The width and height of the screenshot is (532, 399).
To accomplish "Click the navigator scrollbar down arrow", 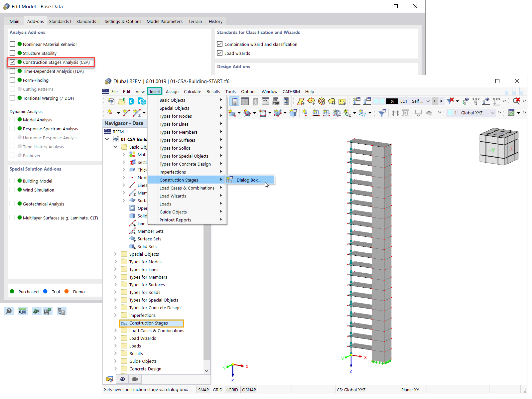I will pos(206,371).
